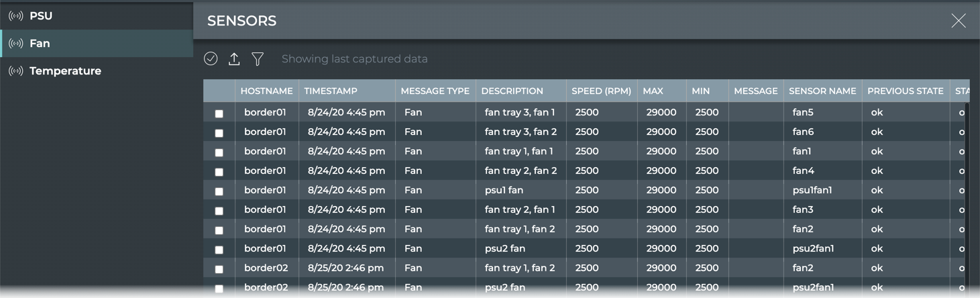Click the vertical scrollbar of the table
Viewport: 980px width, 298px height.
pos(967,195)
